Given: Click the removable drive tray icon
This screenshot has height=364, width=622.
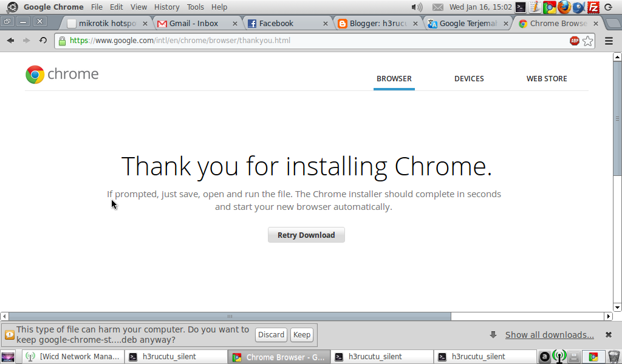Looking at the screenshot, I should 573,357.
